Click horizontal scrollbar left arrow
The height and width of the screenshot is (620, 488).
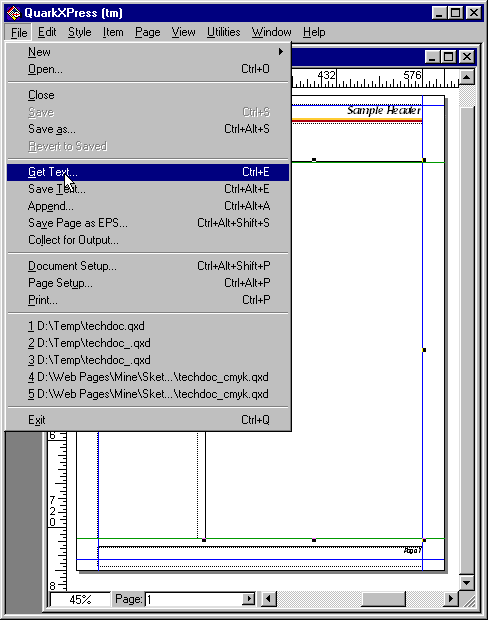(x=269, y=599)
